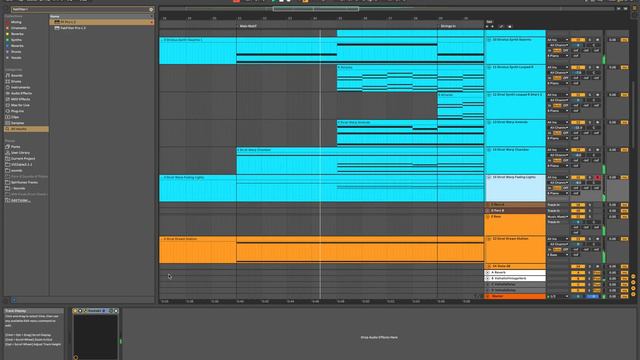Select the Vocals collection label

pos(16,58)
